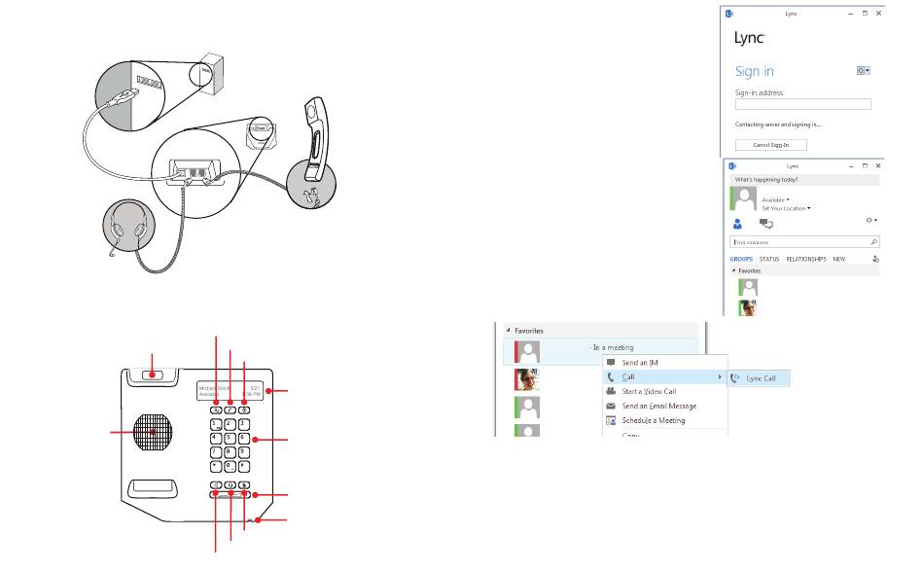Select Lync Call in submenu
The image size is (924, 570).
click(x=759, y=378)
